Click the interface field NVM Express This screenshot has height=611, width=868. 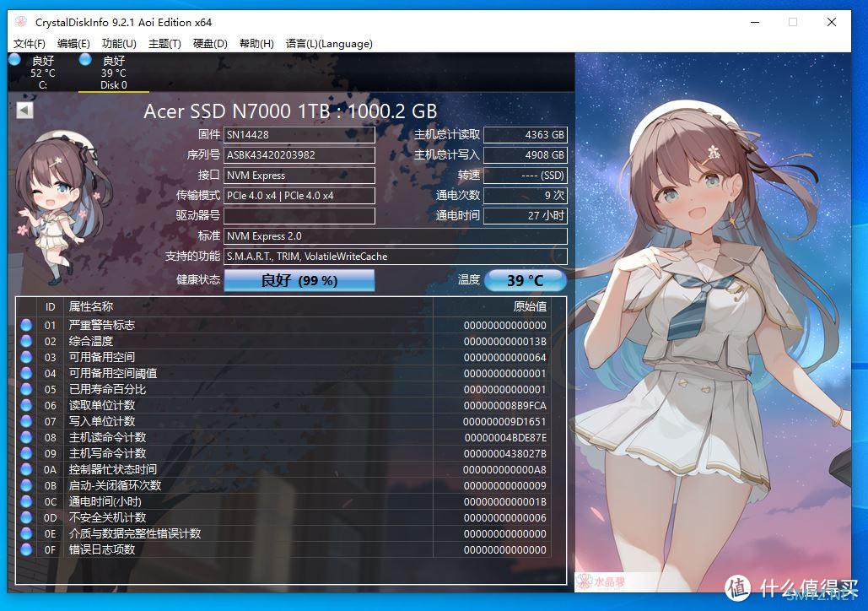click(299, 175)
